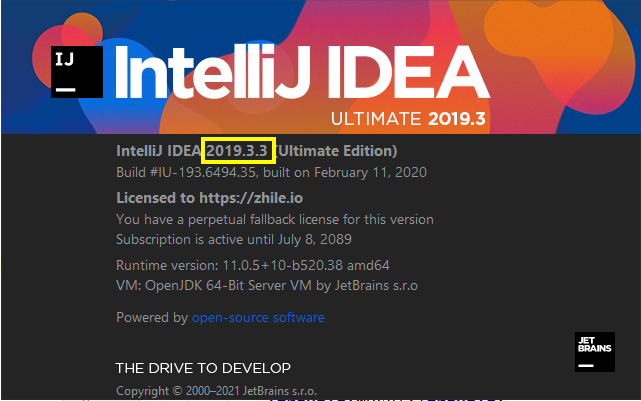Click the VM: OpenJDK 64-Bit Server line

(267, 286)
